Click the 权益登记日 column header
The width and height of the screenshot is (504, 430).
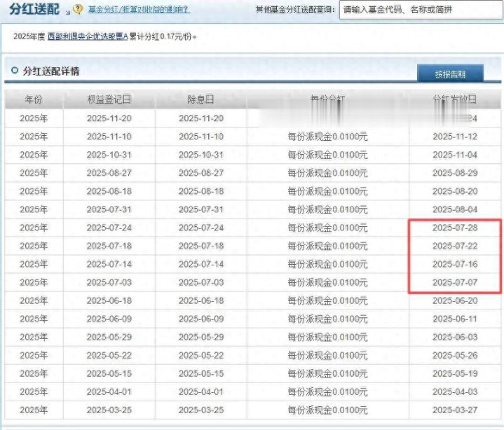click(109, 99)
